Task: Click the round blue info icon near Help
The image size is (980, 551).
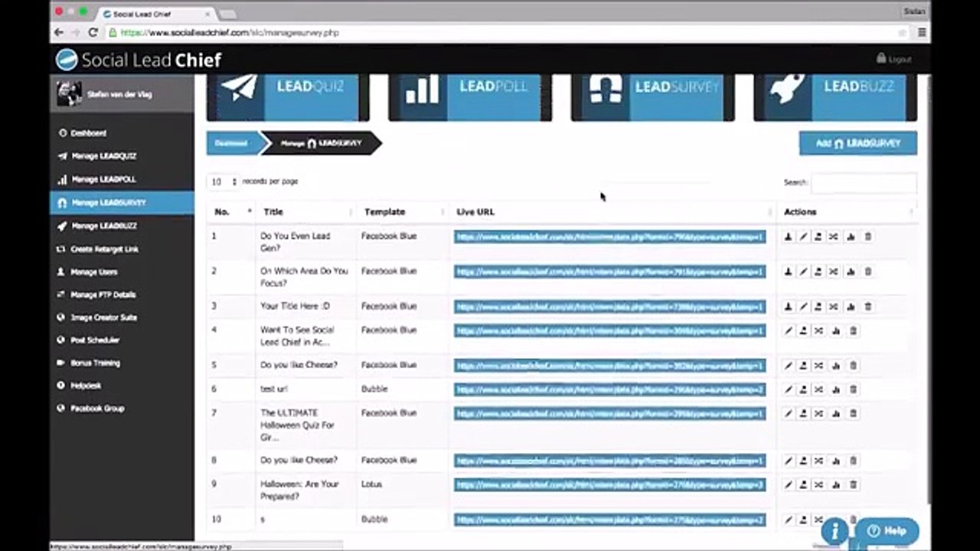Action: click(x=835, y=530)
